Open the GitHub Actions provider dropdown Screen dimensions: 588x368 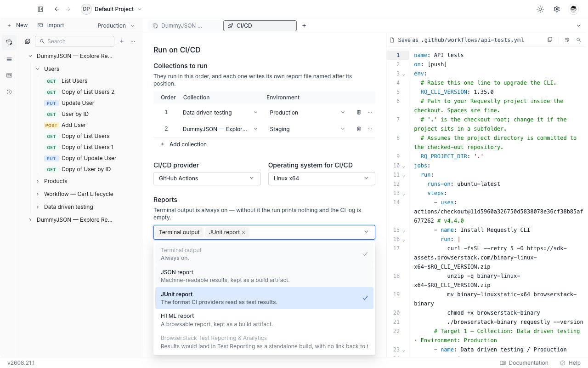point(207,178)
